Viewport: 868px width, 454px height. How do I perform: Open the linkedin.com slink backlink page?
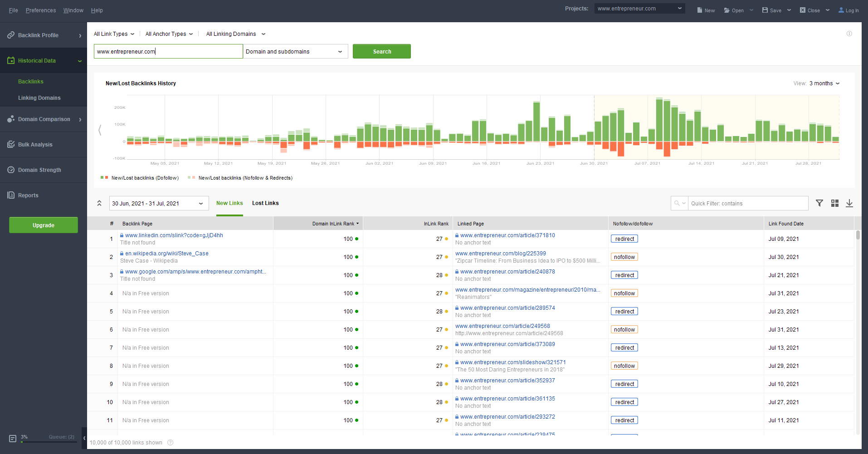tap(174, 235)
